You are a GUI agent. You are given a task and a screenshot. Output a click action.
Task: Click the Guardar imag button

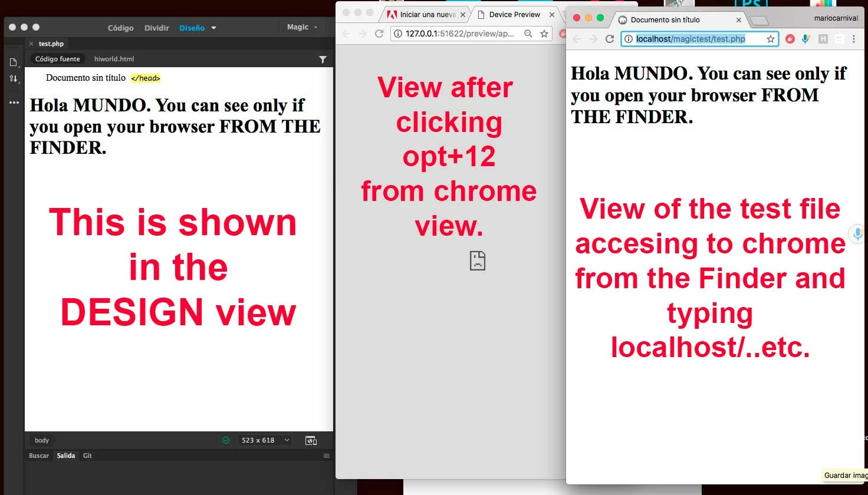pyautogui.click(x=845, y=476)
